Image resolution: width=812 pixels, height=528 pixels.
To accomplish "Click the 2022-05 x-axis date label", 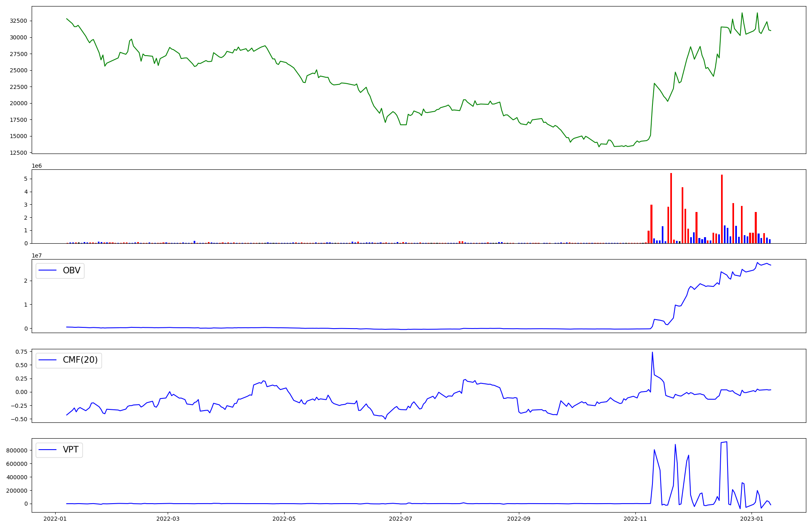I will 284,518.
